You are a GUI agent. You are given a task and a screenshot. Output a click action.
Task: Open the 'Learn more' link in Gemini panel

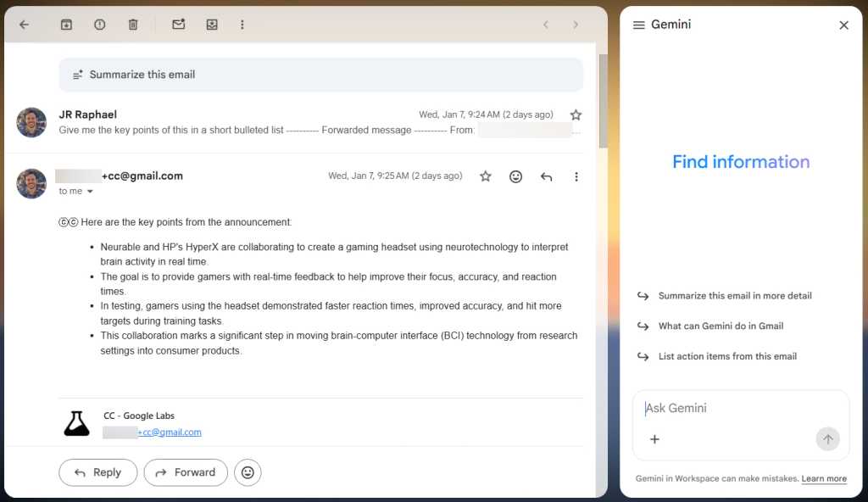click(823, 478)
